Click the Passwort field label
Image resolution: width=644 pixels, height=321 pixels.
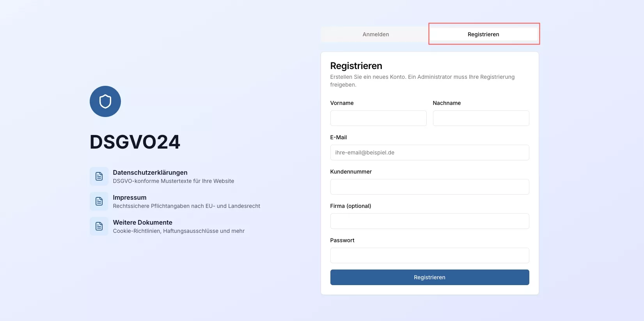pyautogui.click(x=342, y=240)
